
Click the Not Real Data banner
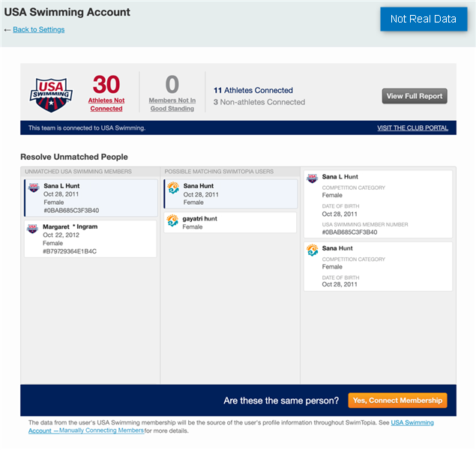pos(424,19)
